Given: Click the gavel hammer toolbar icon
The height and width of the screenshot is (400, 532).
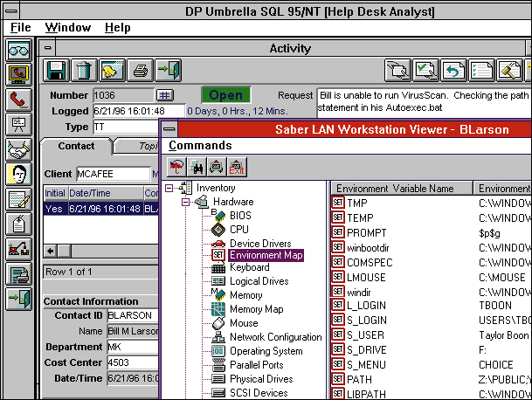Looking at the screenshot, I should point(509,71).
